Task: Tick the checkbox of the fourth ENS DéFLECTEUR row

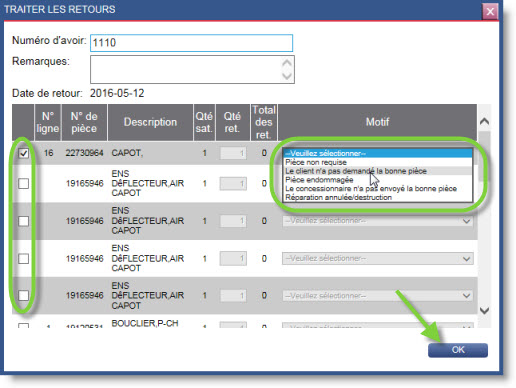Action: (x=23, y=295)
